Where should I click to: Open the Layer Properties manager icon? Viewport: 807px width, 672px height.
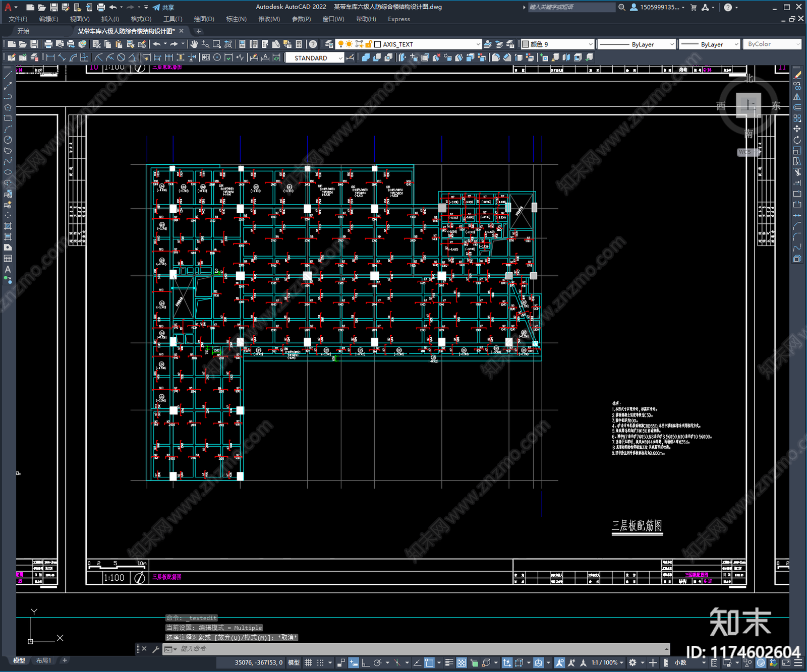click(329, 44)
